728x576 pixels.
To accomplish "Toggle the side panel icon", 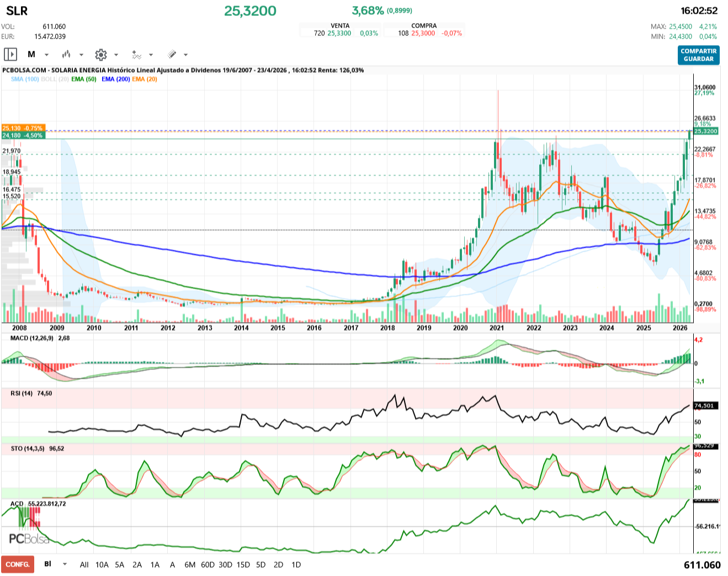I will click(x=10, y=55).
